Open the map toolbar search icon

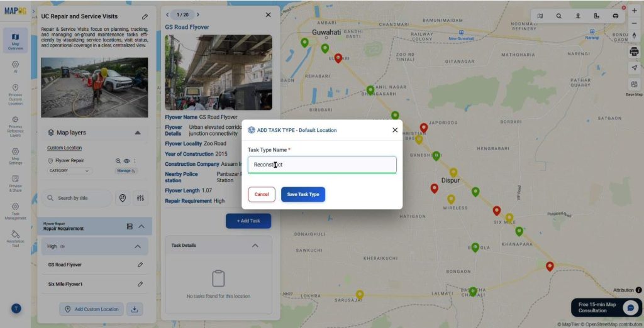558,16
